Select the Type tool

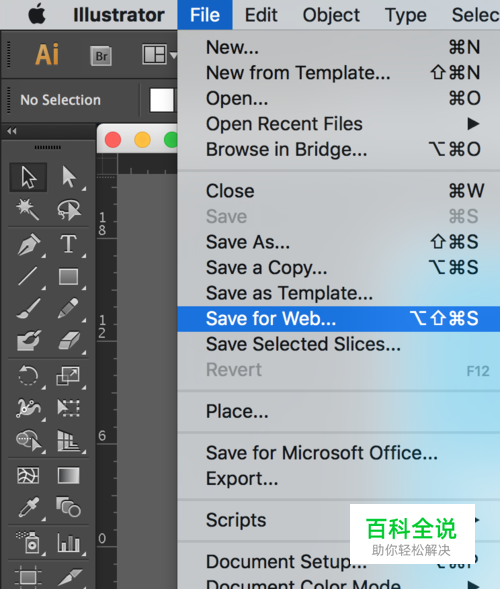[x=69, y=244]
